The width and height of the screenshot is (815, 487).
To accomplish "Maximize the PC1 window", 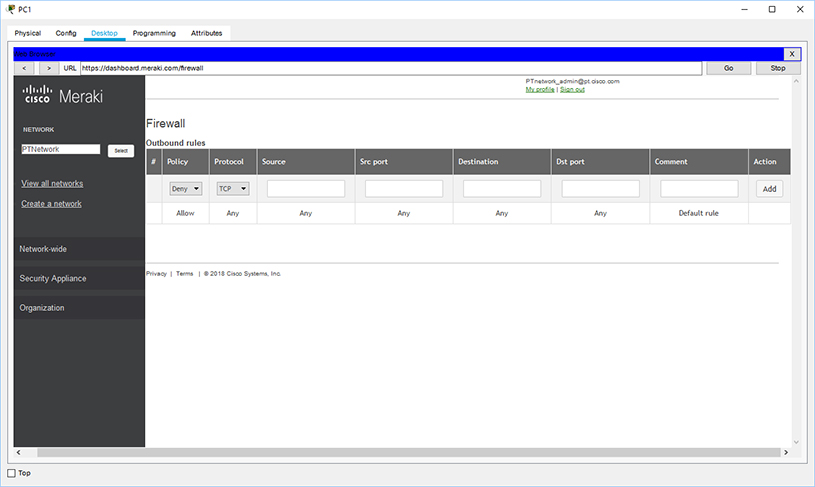I will tap(772, 9).
